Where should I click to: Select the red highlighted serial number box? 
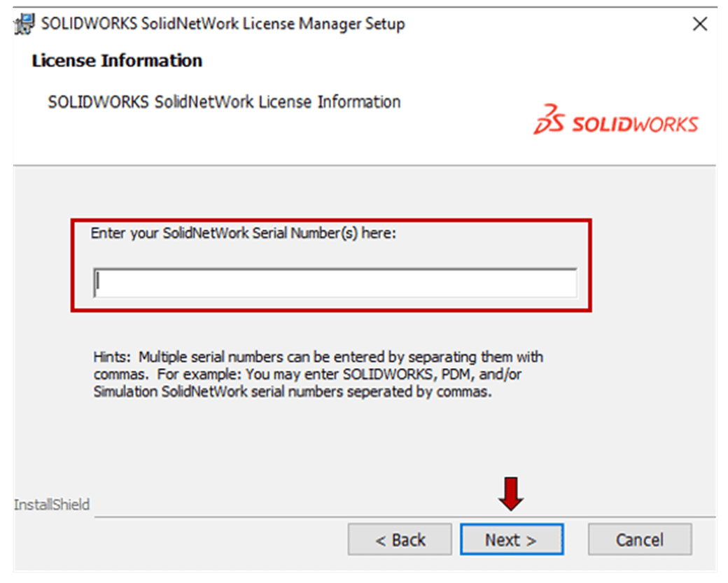coord(335,262)
